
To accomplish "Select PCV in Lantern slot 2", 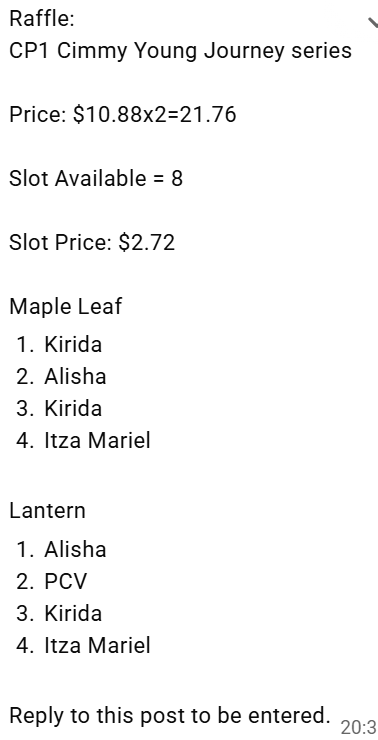I will pos(66,581).
